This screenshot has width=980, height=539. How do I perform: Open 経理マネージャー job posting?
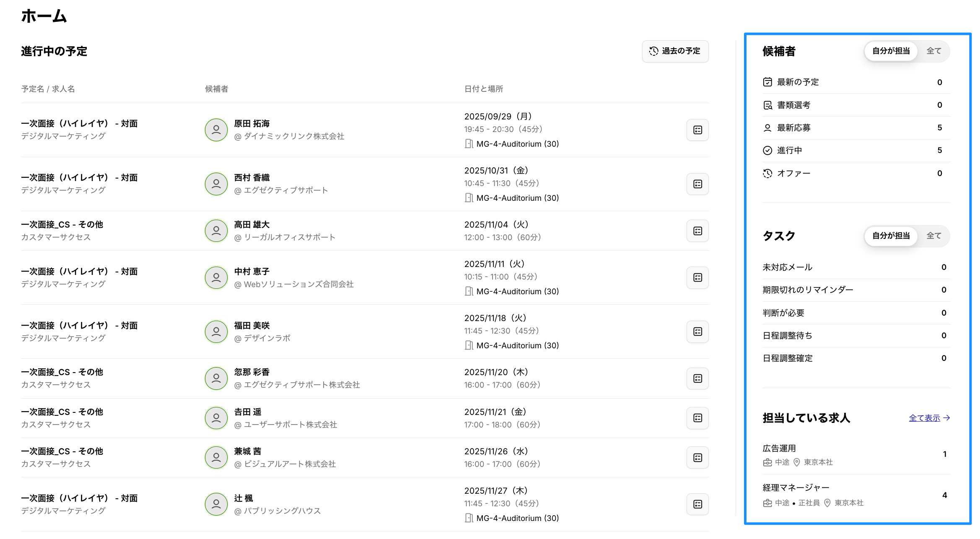click(796, 488)
